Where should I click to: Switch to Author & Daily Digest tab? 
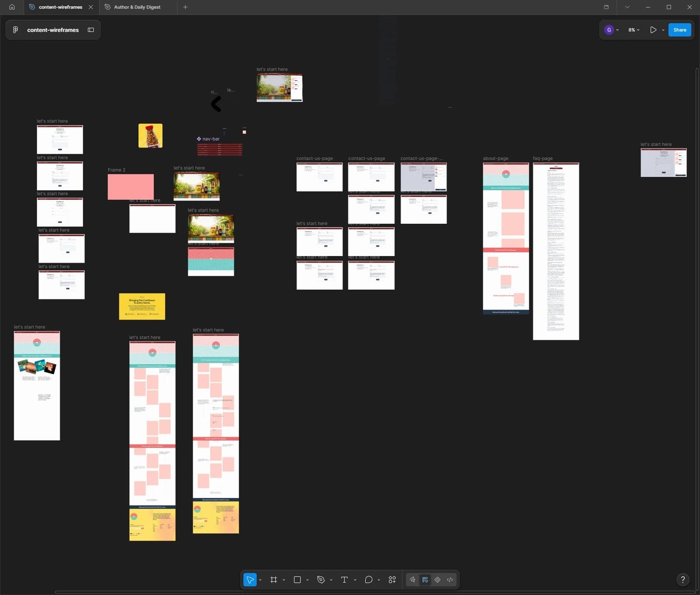click(137, 7)
